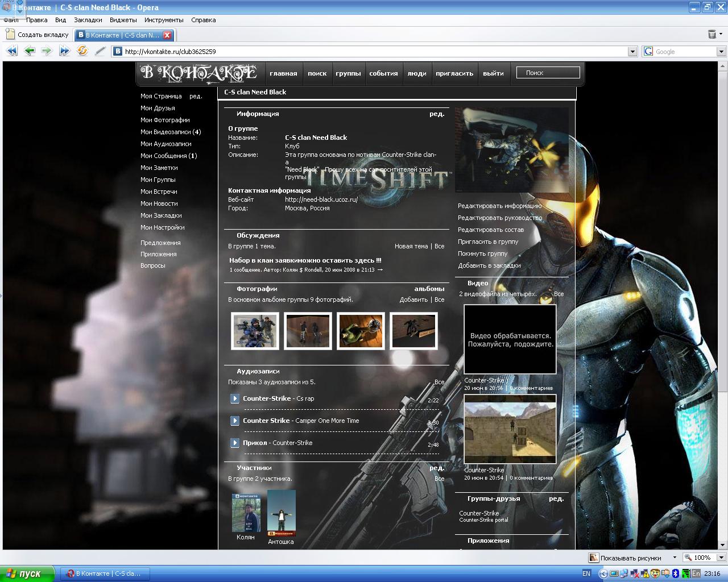The height and width of the screenshot is (582, 728).
Task: Click the new tab page icon
Action: pyautogui.click(x=10, y=35)
